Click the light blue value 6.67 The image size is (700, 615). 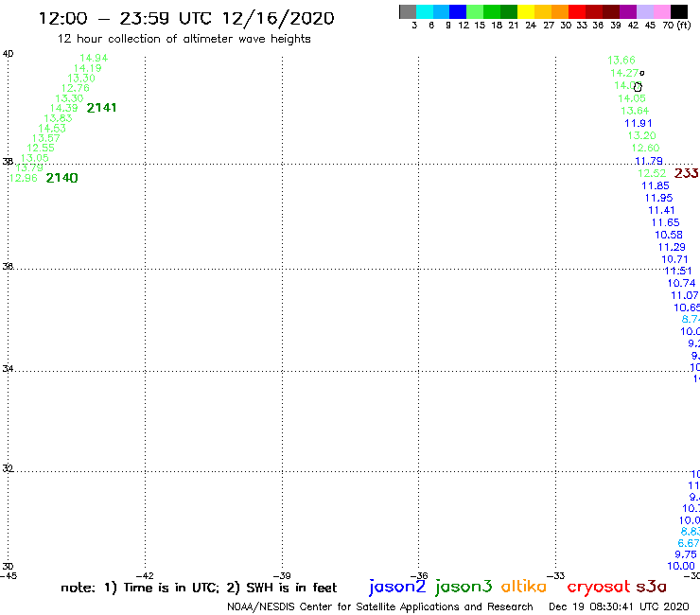tap(689, 543)
